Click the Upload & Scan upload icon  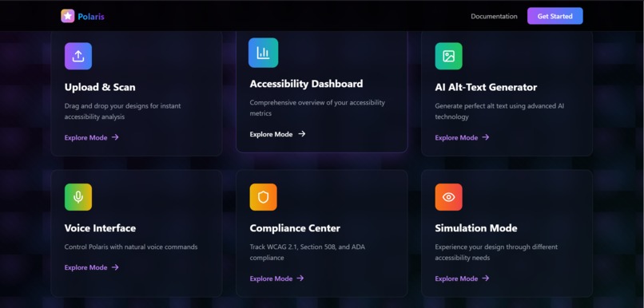click(78, 56)
